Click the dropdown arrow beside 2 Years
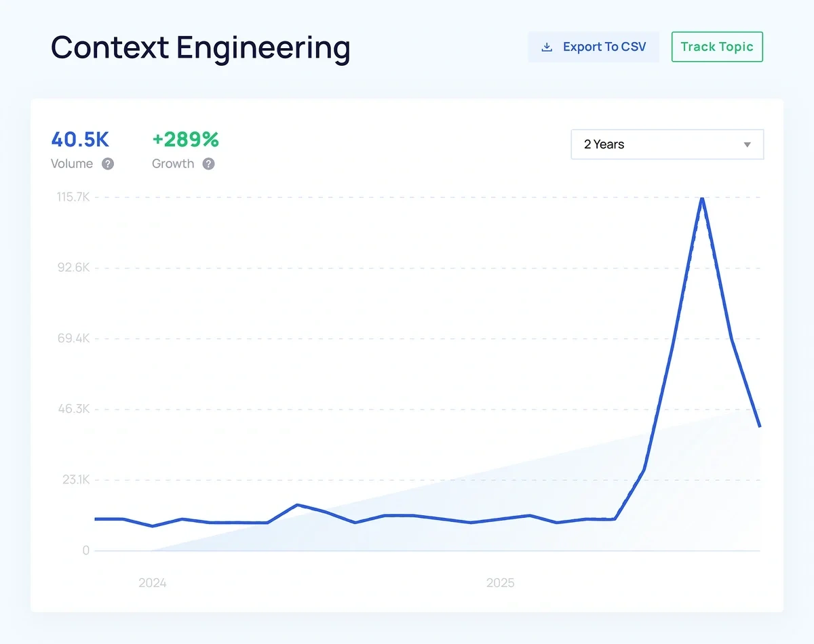The width and height of the screenshot is (814, 644). pyautogui.click(x=747, y=145)
